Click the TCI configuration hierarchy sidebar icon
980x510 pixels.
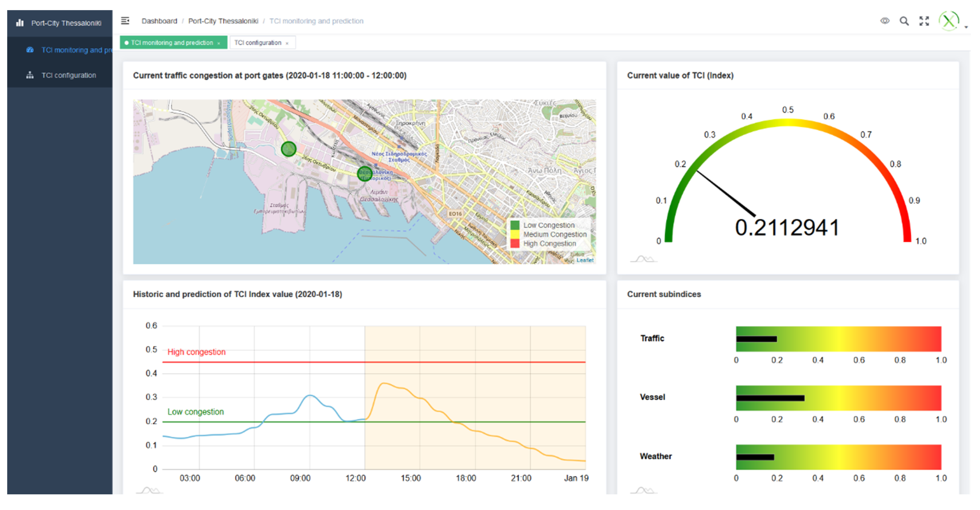(30, 75)
